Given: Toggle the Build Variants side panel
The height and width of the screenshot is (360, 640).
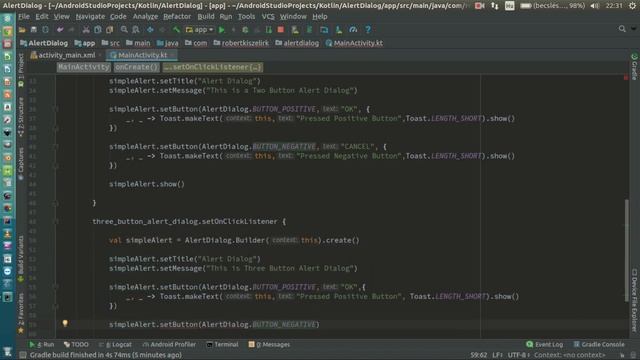Looking at the screenshot, I should coord(21,258).
